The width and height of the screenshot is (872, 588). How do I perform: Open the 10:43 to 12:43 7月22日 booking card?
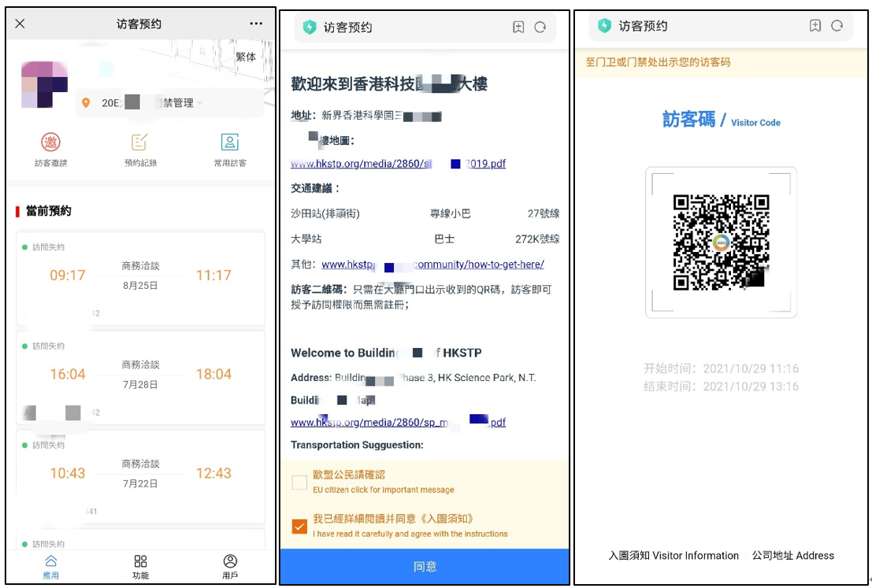(x=140, y=477)
